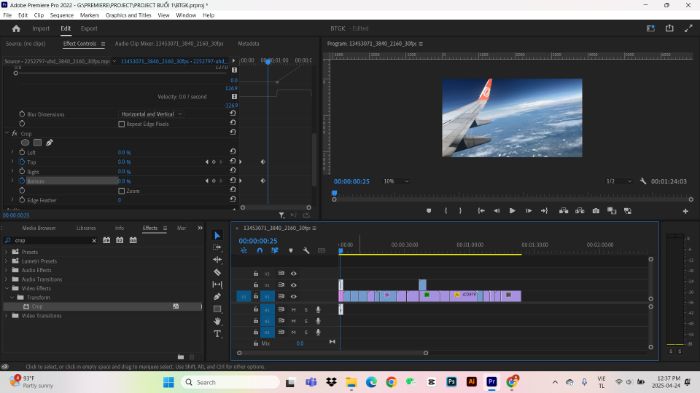
Task: Create 4-point polygon mask for Crop
Action: (x=38, y=143)
